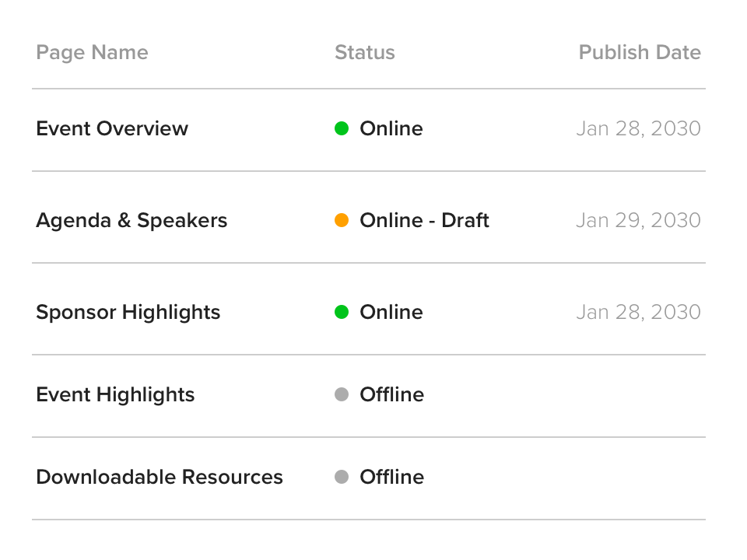This screenshot has width=747, height=560.
Task: Select the Downloadable Resources page name
Action: click(x=160, y=477)
